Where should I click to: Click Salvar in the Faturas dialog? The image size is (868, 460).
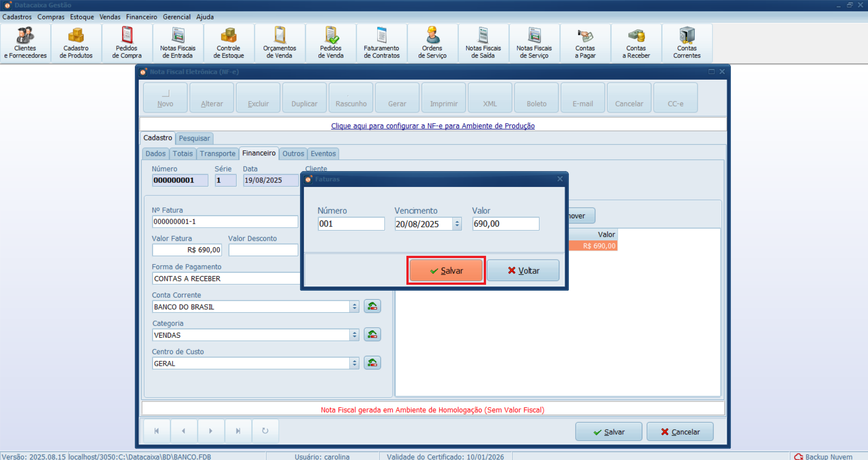point(446,271)
